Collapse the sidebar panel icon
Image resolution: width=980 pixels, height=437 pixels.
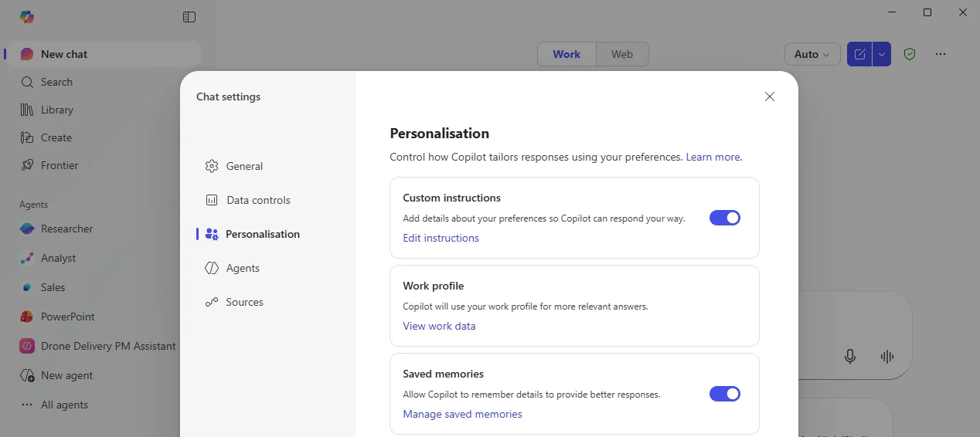(x=189, y=17)
